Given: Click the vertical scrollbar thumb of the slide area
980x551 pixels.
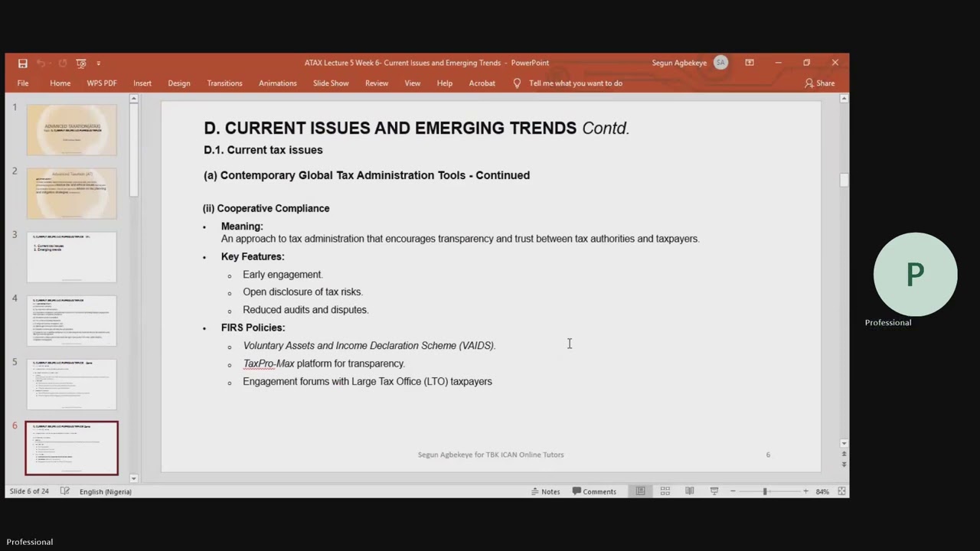Looking at the screenshot, I should point(844,180).
